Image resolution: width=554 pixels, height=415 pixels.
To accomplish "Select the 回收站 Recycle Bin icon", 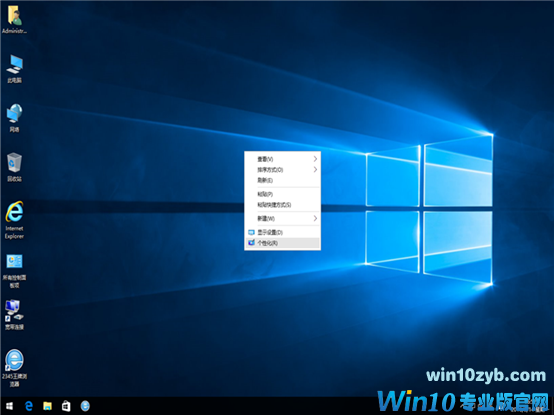I will [14, 167].
